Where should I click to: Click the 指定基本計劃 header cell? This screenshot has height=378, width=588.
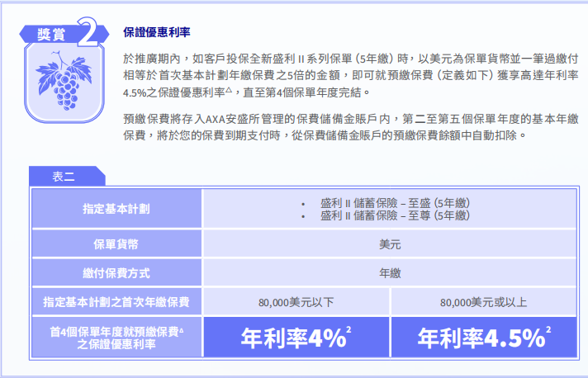[116, 209]
